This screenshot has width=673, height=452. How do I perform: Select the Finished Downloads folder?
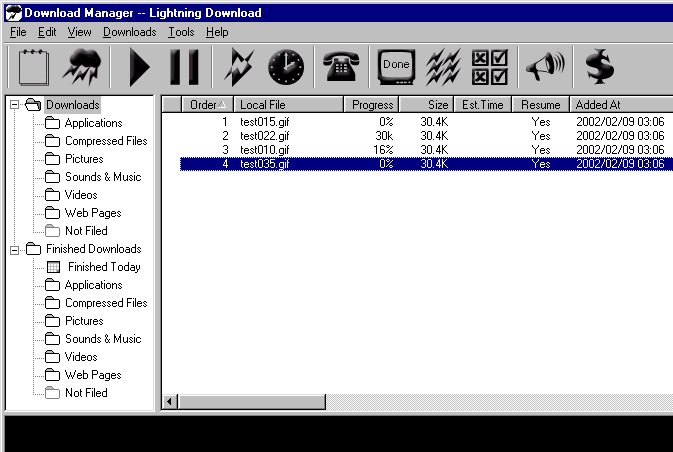94,249
